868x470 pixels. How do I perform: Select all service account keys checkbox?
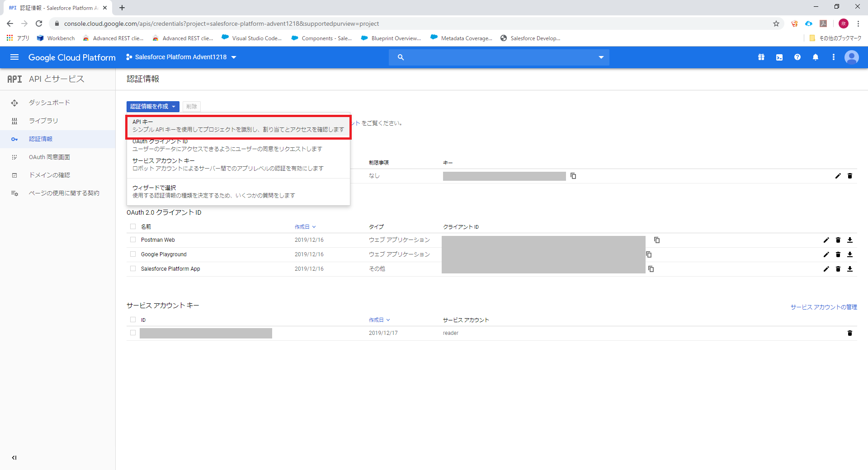[x=133, y=320]
